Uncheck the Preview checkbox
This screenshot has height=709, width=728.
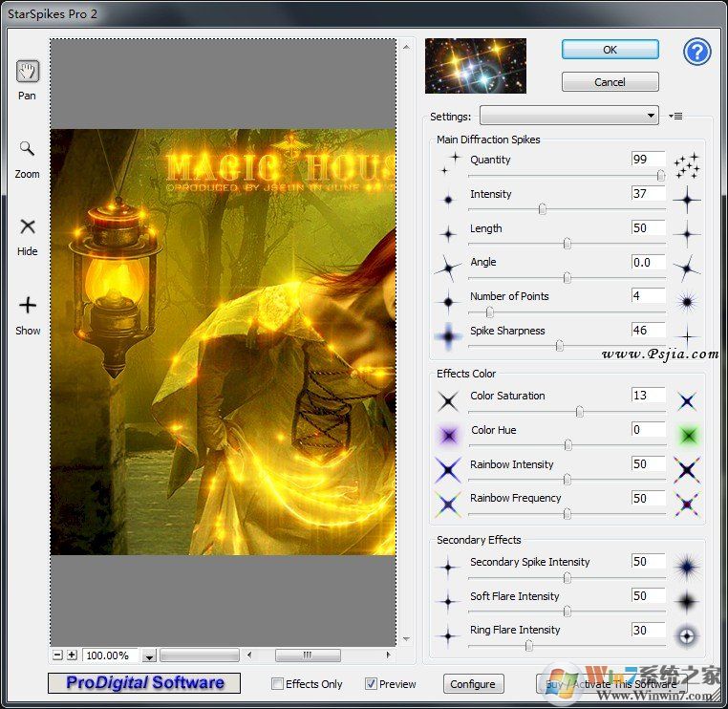(372, 684)
